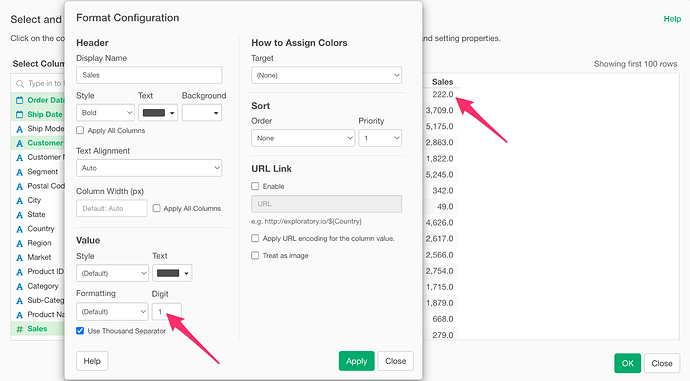
Task: Open the header Style dropdown showing Bold
Action: [105, 113]
